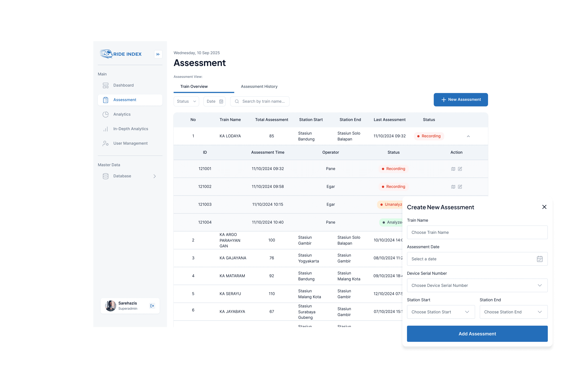Click the Train Name column header
Image resolution: width=588 pixels, height=368 pixels.
click(x=230, y=120)
